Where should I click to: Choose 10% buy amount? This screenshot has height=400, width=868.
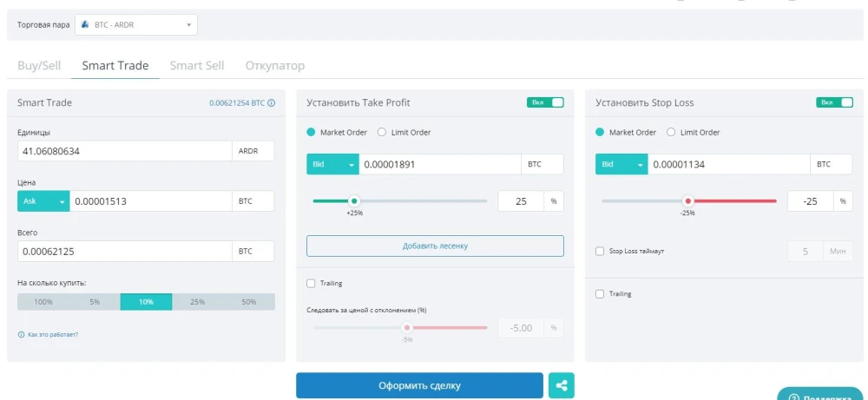pyautogui.click(x=146, y=302)
